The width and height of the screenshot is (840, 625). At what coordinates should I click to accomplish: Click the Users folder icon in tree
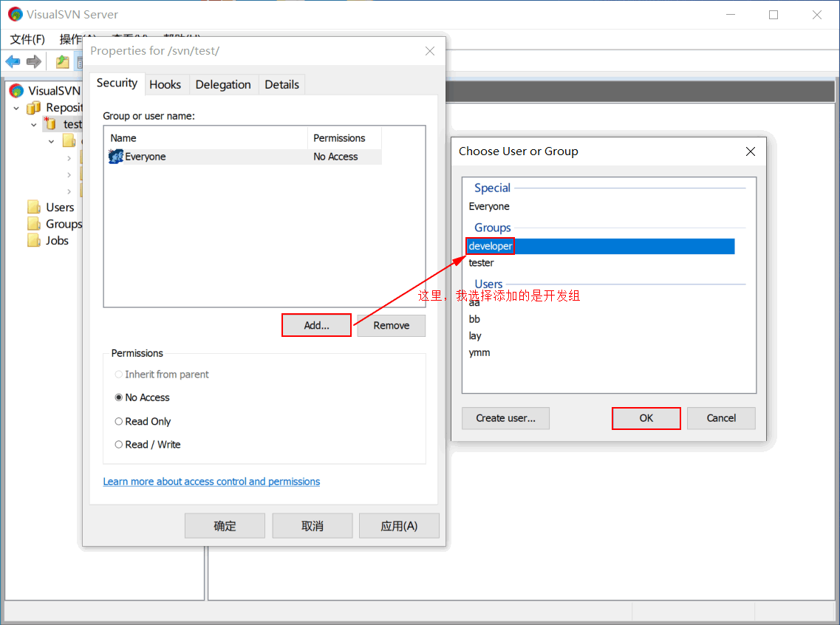click(34, 208)
